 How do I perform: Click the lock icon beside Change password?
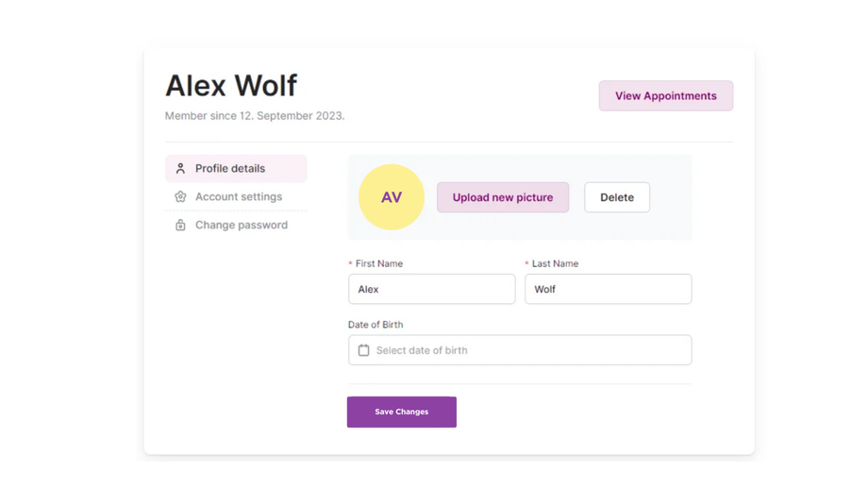[180, 225]
